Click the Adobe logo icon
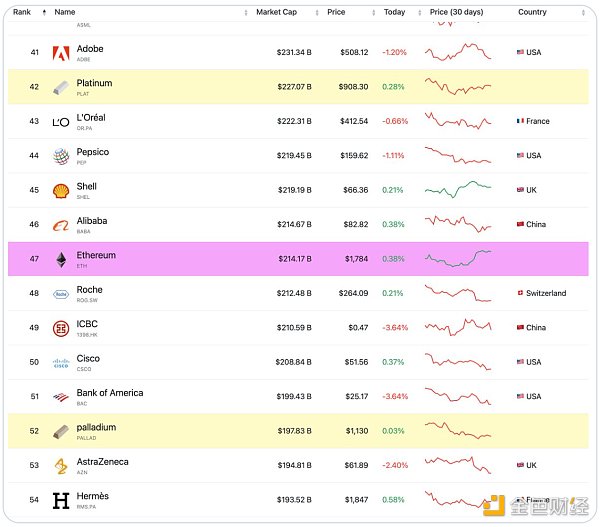 (x=61, y=53)
